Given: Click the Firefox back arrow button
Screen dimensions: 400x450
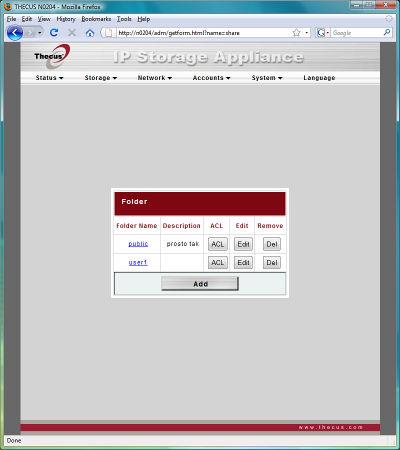Looking at the screenshot, I should click(15, 33).
